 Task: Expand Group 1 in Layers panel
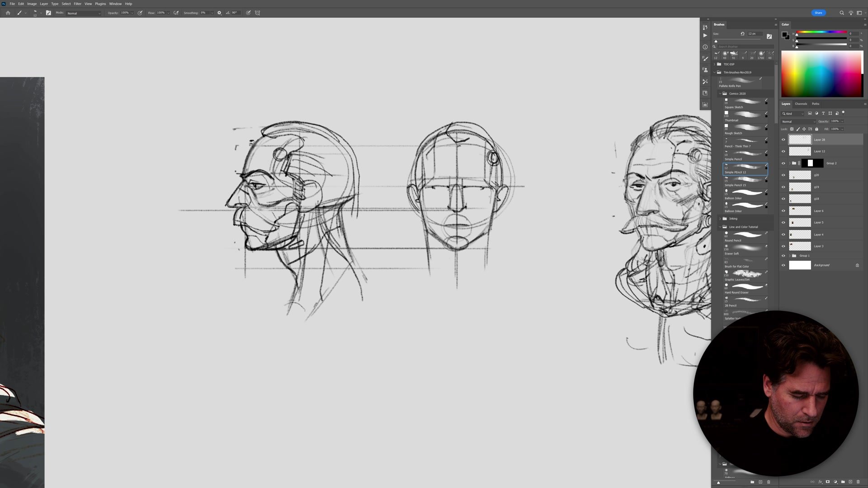point(790,256)
